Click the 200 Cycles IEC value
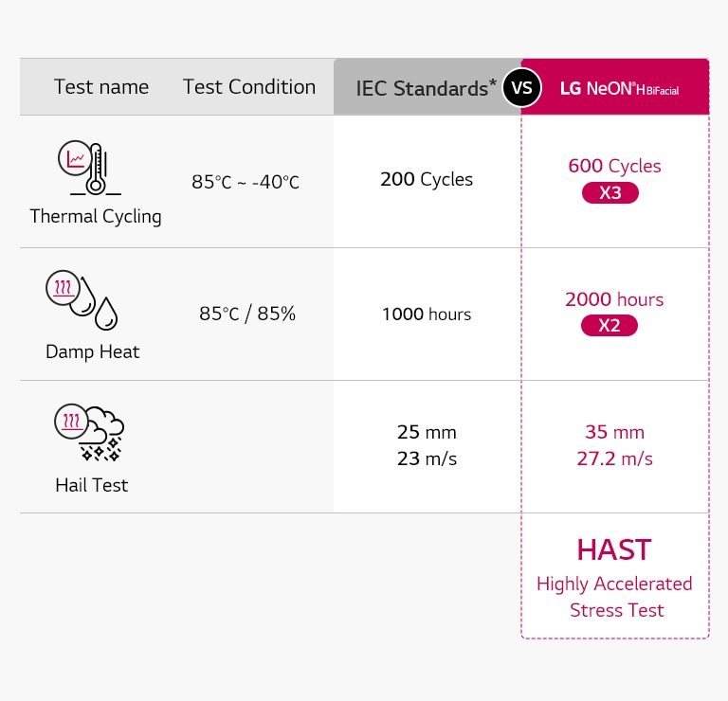 click(427, 179)
